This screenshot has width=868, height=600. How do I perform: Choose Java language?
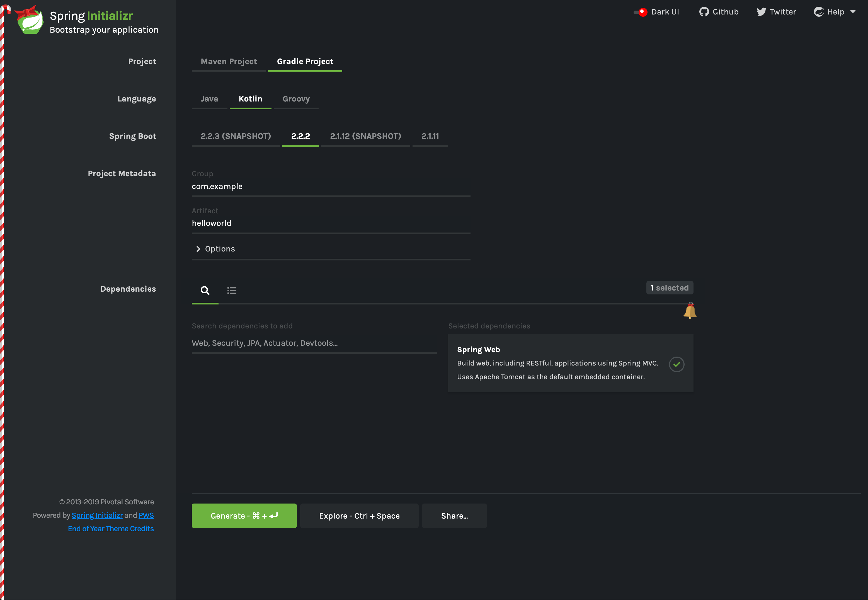coord(209,99)
